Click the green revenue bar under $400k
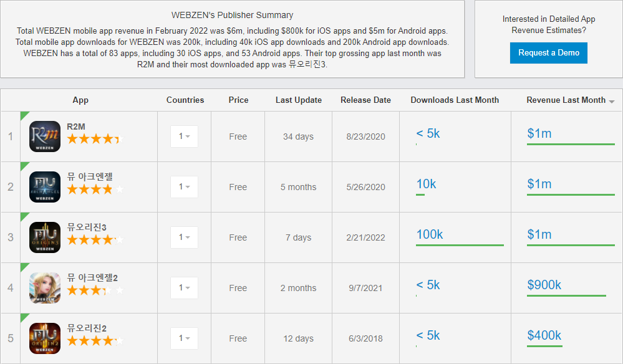The width and height of the screenshot is (623, 364). 544,346
